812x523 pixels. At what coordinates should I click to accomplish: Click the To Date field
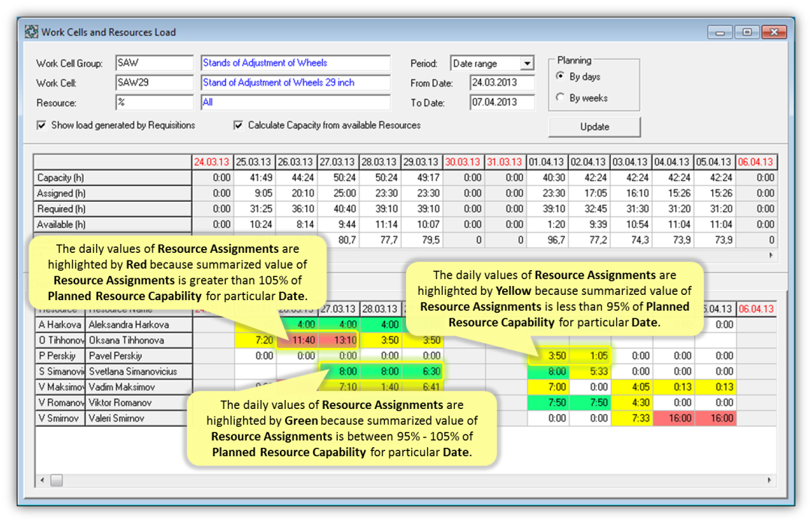[x=502, y=103]
